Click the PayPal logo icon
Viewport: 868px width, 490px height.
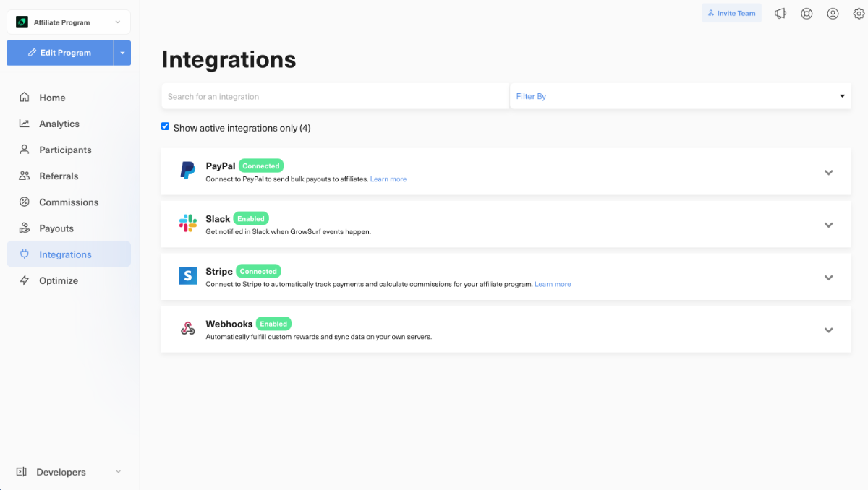[x=188, y=171]
